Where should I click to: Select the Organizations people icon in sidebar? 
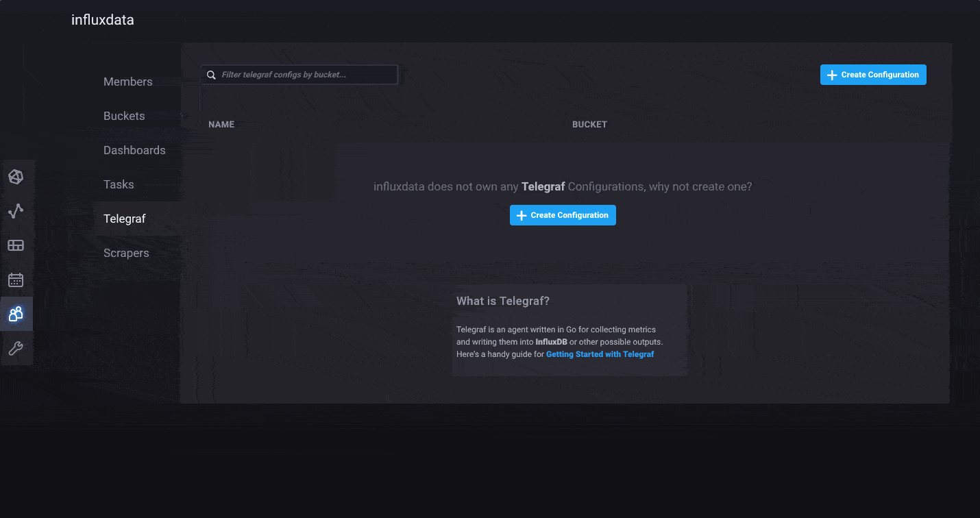pos(16,314)
